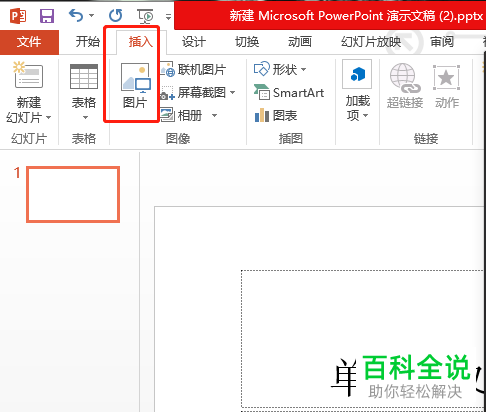
Task: Click the 联机图片 online pictures icon
Action: (x=167, y=69)
